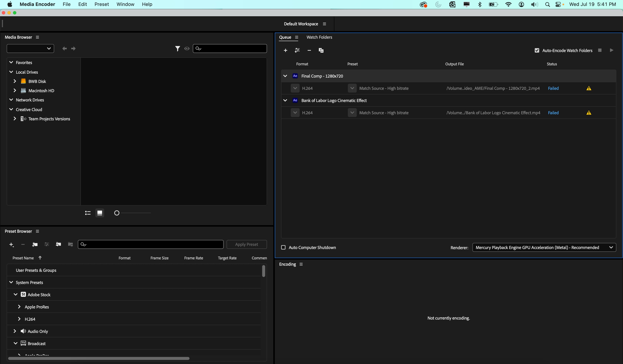Viewport: 623px width, 364px height.
Task: Toggle Auto-Encode Watch Folders checkbox
Action: (537, 50)
